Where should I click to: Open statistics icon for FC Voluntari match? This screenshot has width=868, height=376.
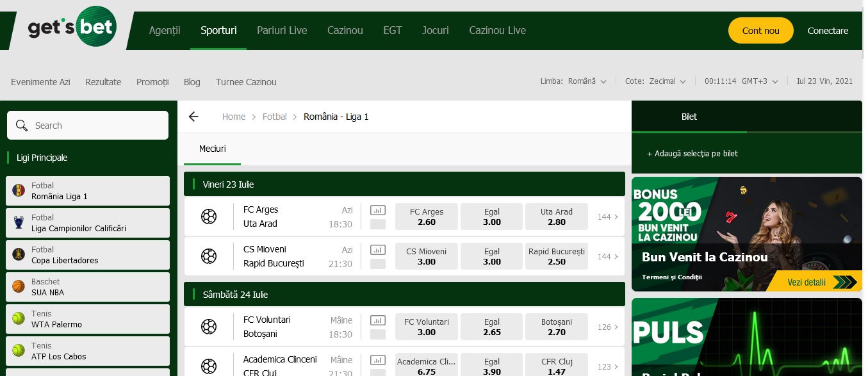(378, 320)
